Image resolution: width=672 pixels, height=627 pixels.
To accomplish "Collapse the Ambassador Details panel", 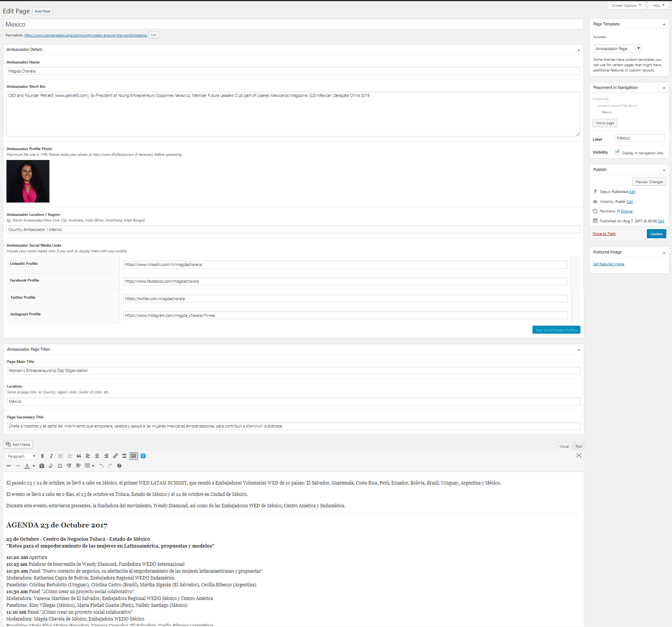I will (579, 49).
